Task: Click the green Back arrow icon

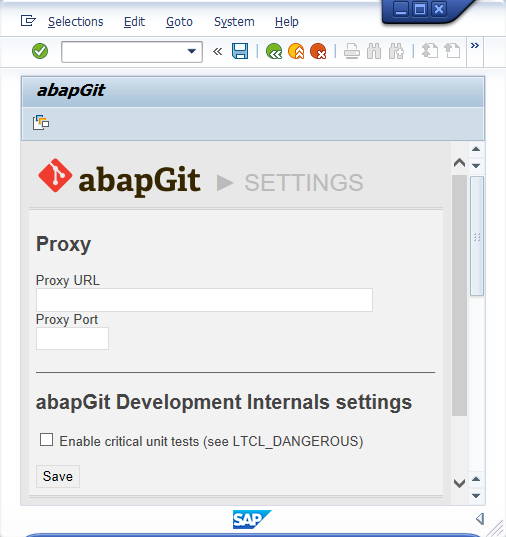Action: [x=274, y=51]
